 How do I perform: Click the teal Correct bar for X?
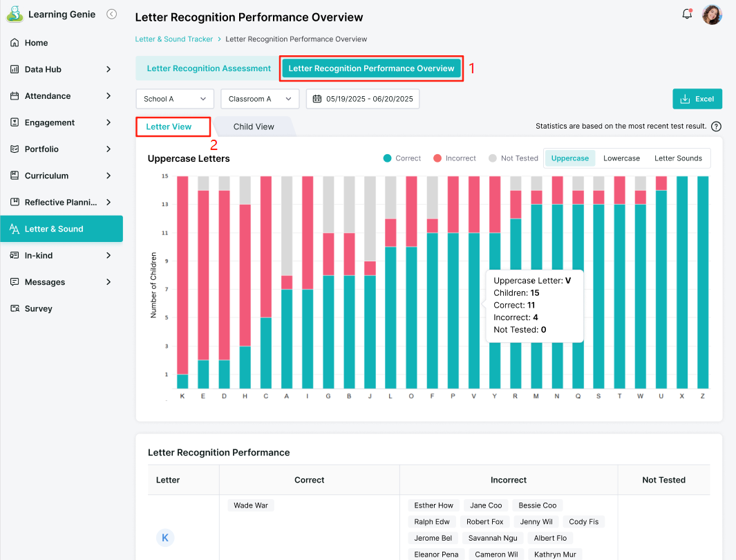pyautogui.click(x=681, y=282)
